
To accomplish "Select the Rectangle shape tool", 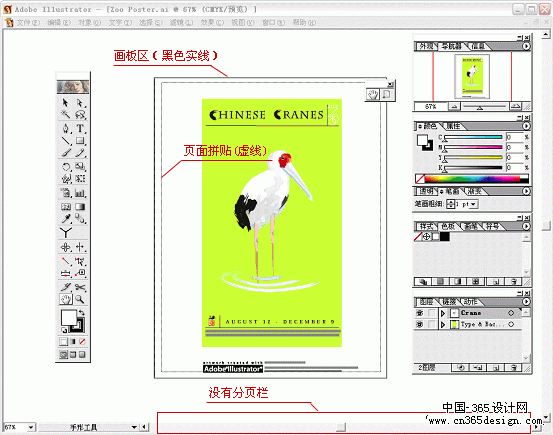I will (x=80, y=141).
